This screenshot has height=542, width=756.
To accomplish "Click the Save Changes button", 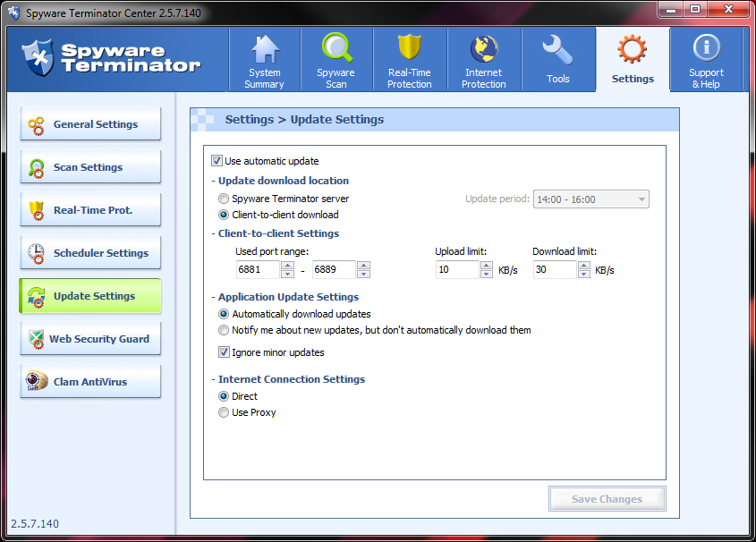I will tap(607, 499).
